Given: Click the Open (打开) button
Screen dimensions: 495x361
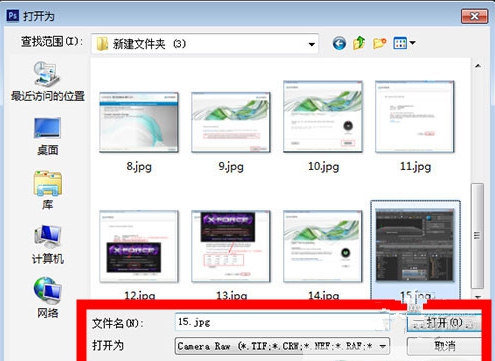Looking at the screenshot, I should click(x=444, y=322).
